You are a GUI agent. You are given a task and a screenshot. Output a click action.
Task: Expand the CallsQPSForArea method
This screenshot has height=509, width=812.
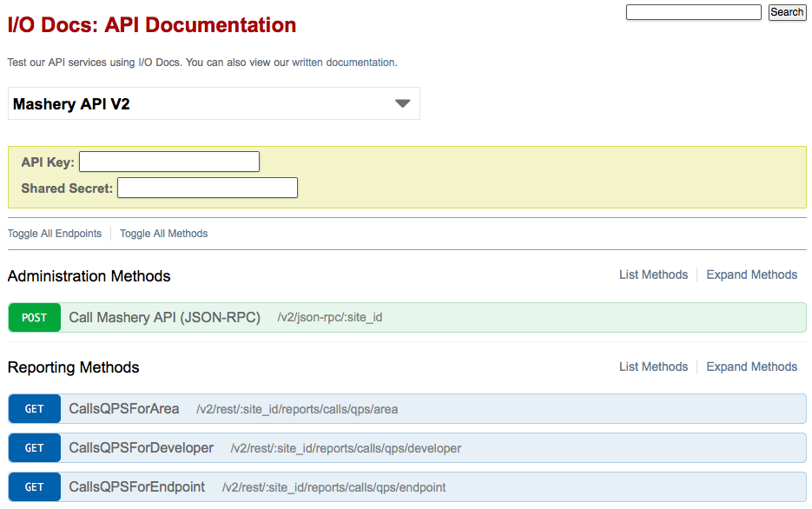click(x=407, y=408)
